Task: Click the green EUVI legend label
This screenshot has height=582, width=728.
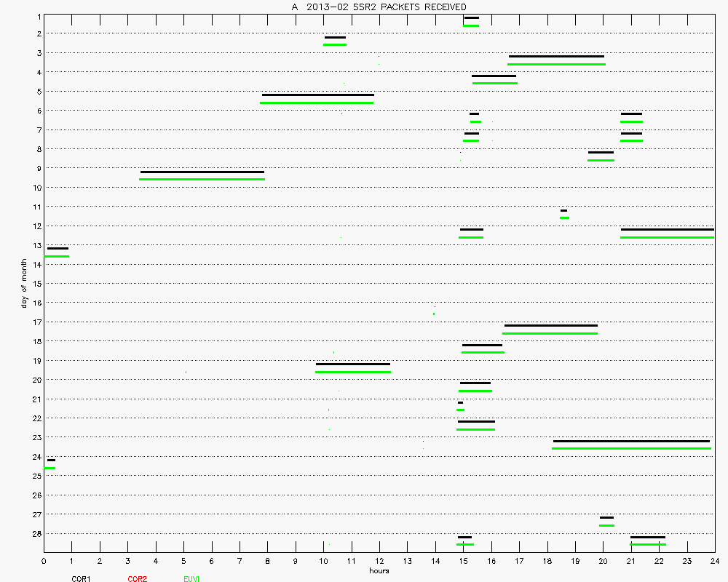Action: (x=192, y=579)
